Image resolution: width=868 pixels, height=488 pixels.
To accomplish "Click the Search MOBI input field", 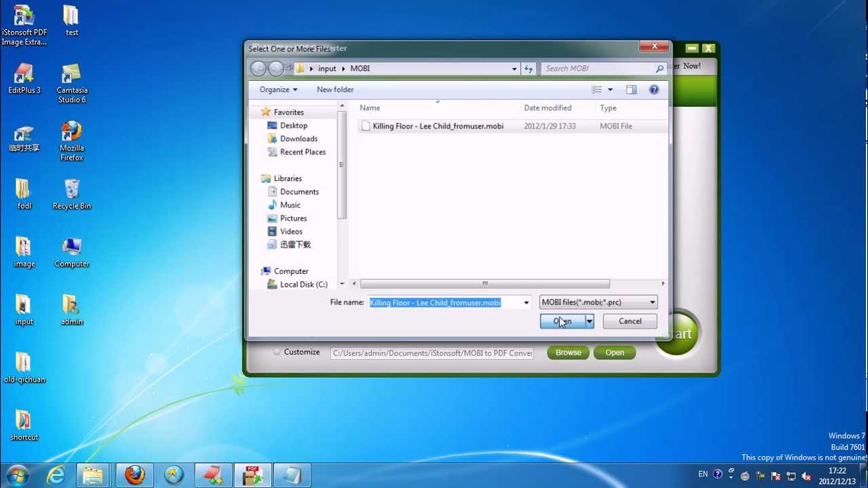I will coord(598,68).
